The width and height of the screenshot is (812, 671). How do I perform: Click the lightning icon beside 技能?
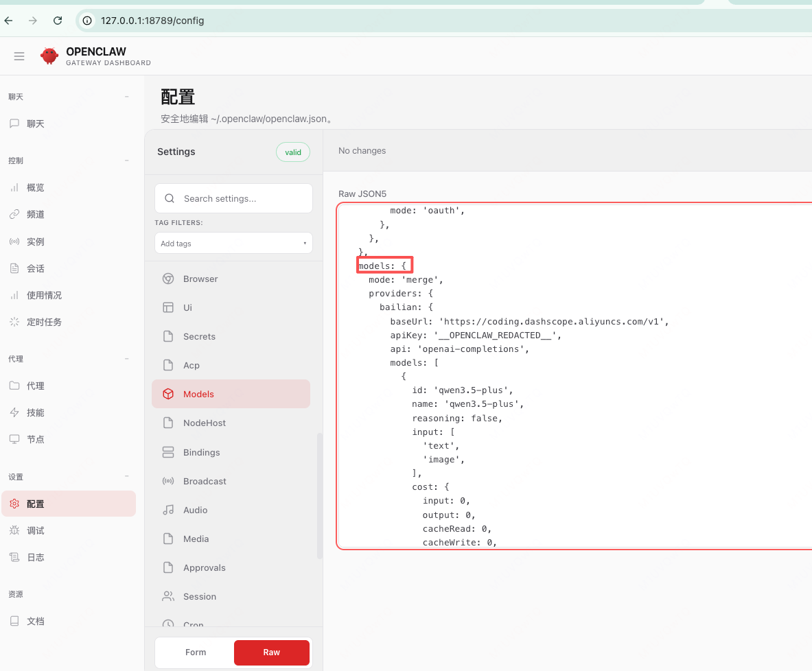pos(14,412)
